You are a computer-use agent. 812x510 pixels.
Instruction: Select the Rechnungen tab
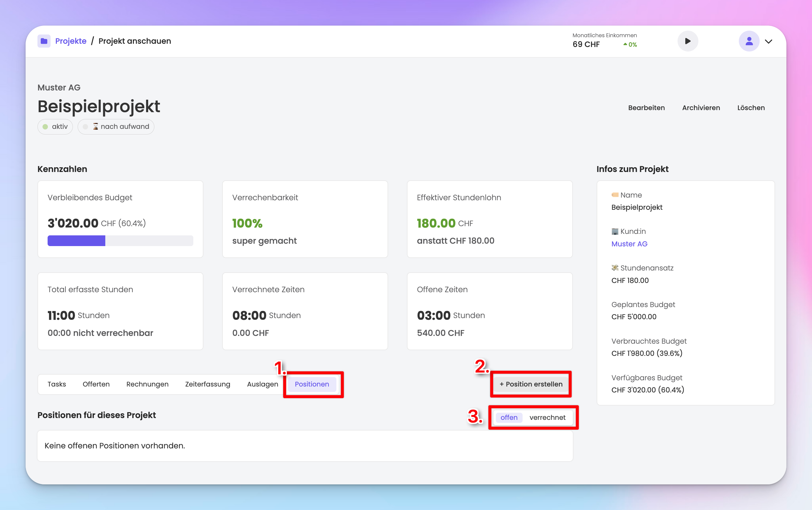[147, 384]
